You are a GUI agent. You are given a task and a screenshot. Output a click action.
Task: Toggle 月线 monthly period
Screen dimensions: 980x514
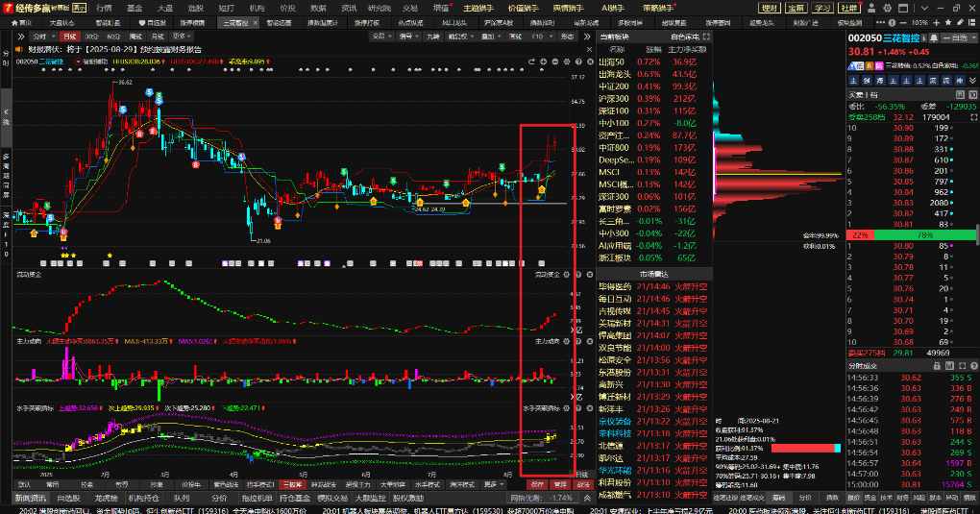click(x=158, y=37)
